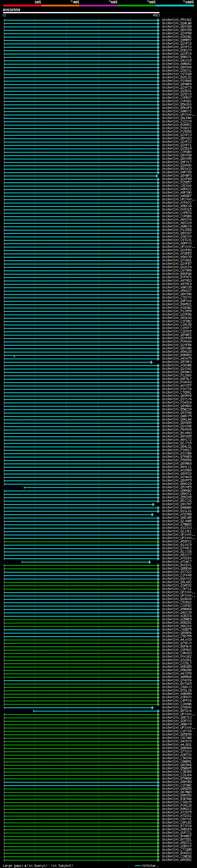Select hit label UniRef100_Q570E5

(177, 487)
